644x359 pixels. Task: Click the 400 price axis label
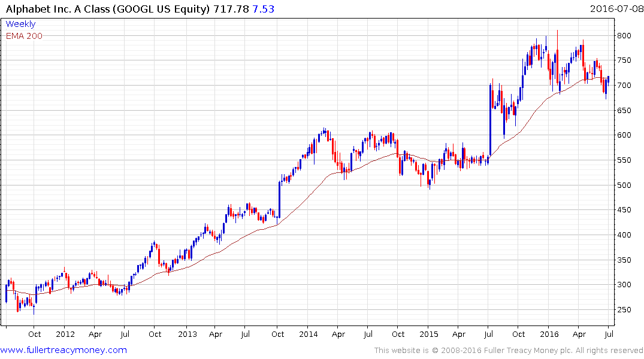[x=624, y=235]
